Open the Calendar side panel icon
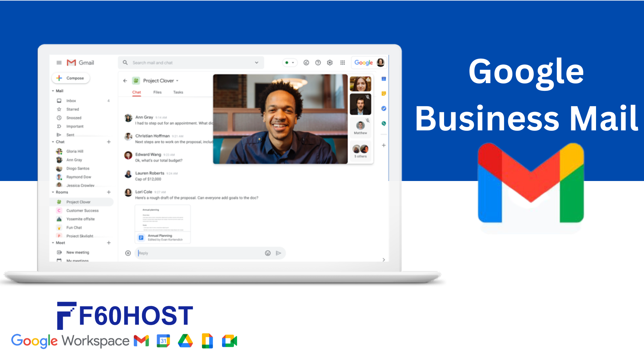644x362 pixels. tap(384, 79)
